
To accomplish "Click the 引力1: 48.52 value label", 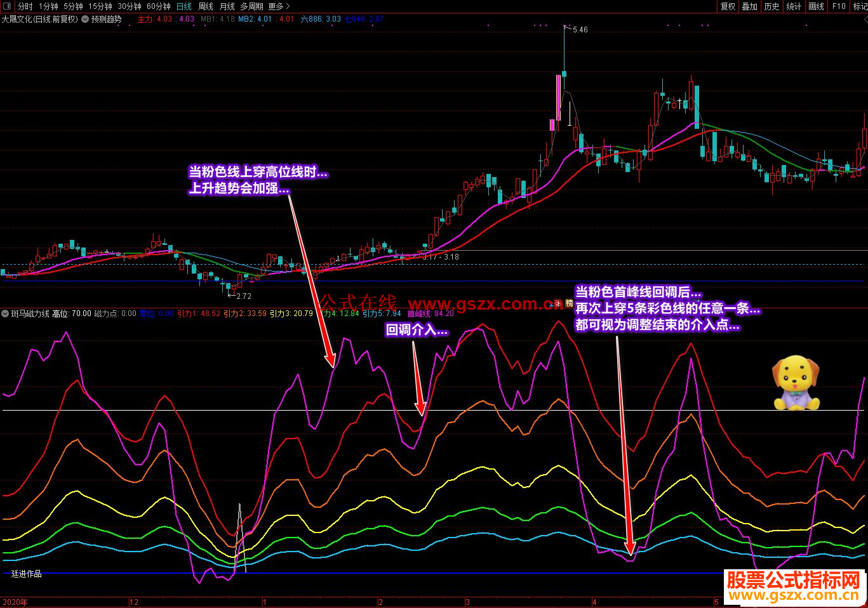I will point(199,314).
